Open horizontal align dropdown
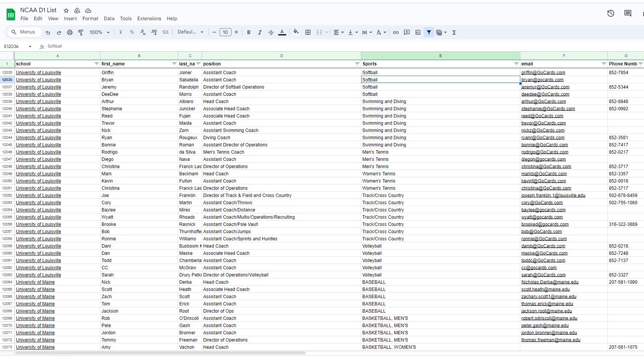 [339, 32]
